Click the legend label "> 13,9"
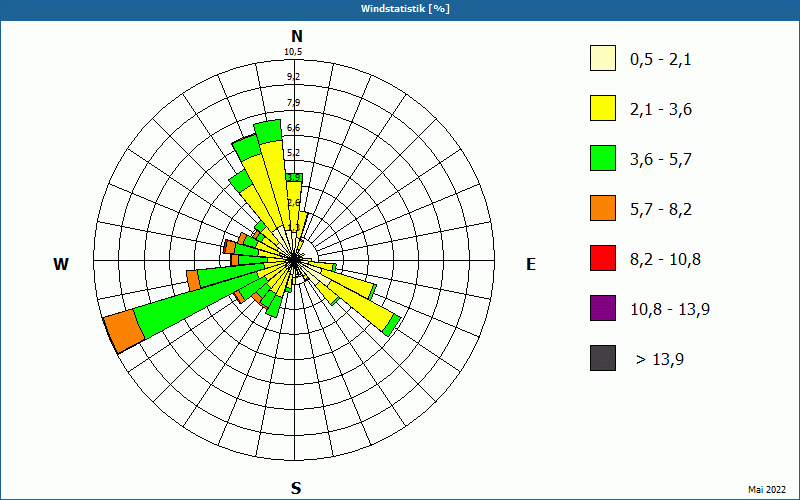The image size is (800, 500). tap(660, 360)
